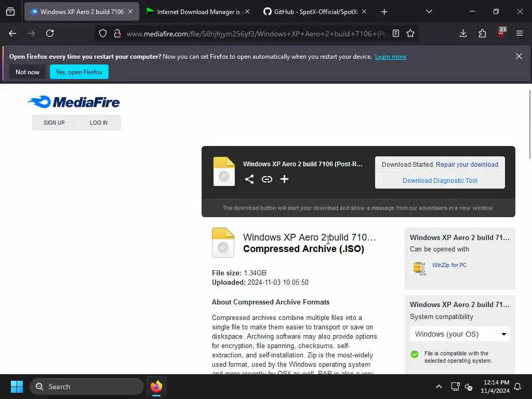Click the MediaFire address bar URL
The width and height of the screenshot is (532, 399).
point(256,34)
